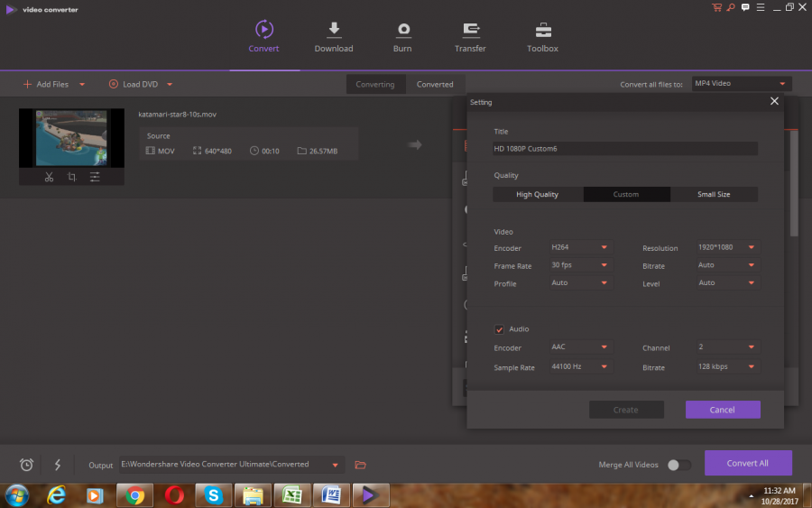Click the high speed lightning icon
This screenshot has width=812, height=508.
coord(58,465)
